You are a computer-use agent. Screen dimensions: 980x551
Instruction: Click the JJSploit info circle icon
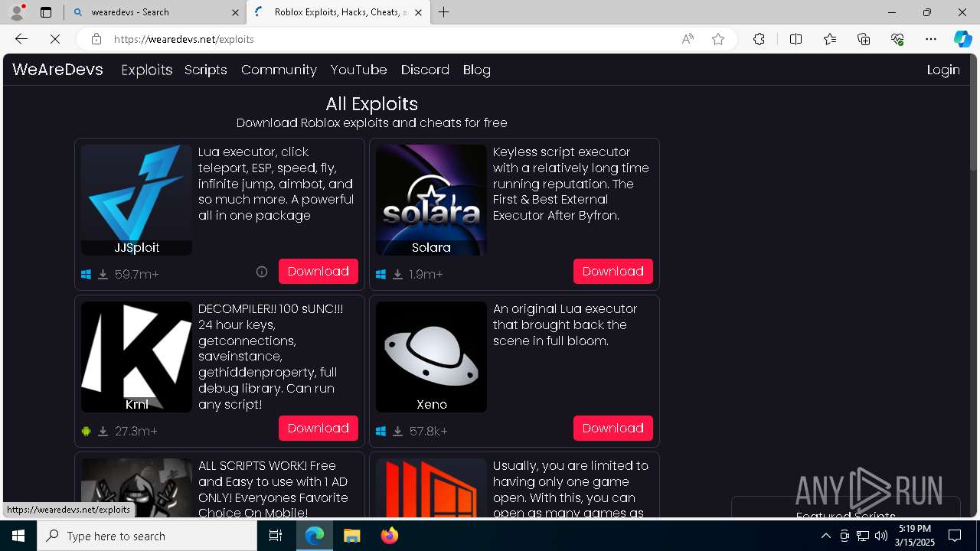(262, 272)
